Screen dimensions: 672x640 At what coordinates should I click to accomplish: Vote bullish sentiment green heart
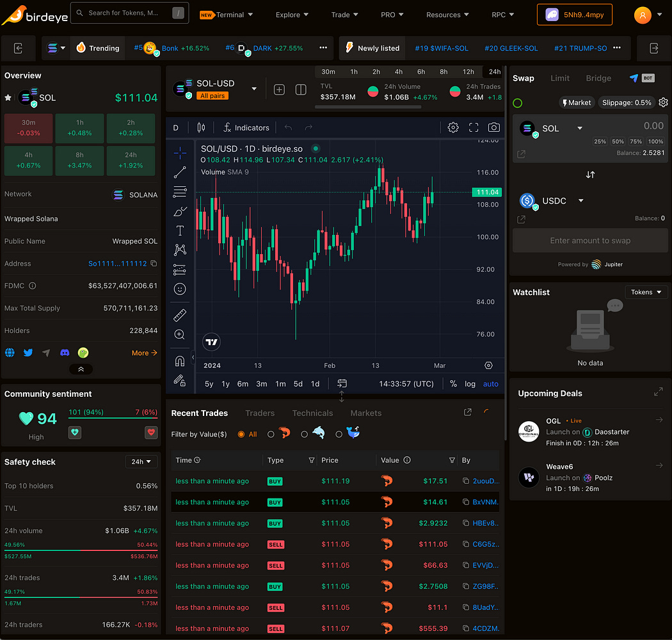[x=75, y=433]
